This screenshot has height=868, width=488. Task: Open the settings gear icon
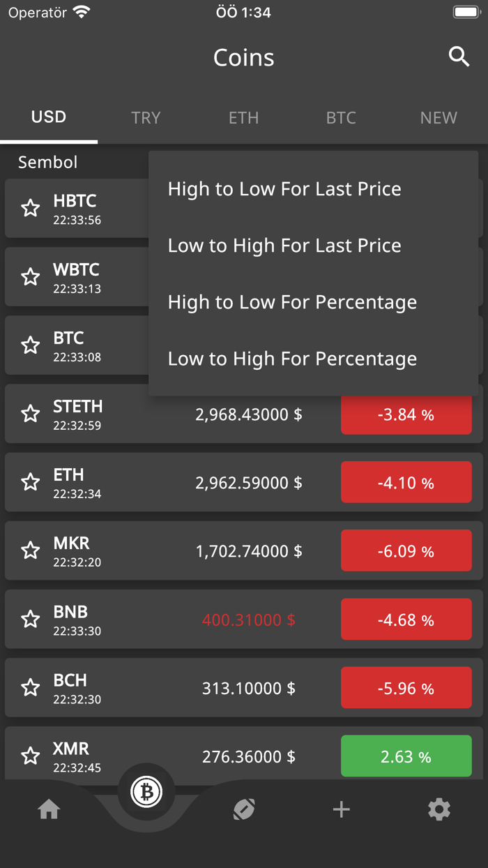pyautogui.click(x=439, y=809)
